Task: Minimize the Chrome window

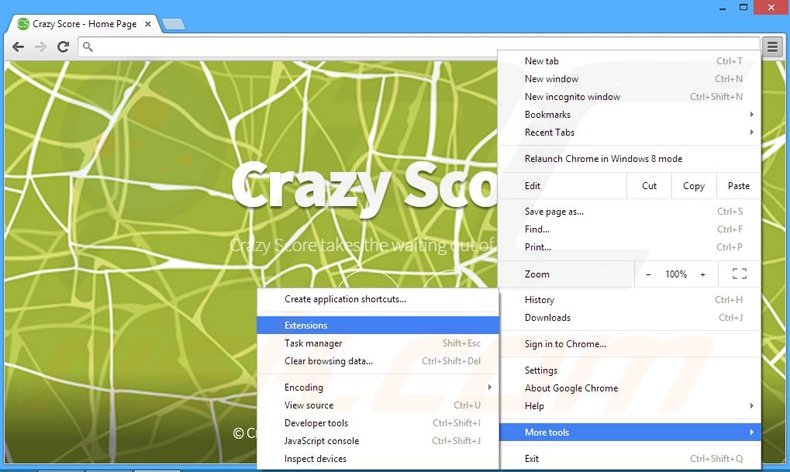Action: point(722,8)
